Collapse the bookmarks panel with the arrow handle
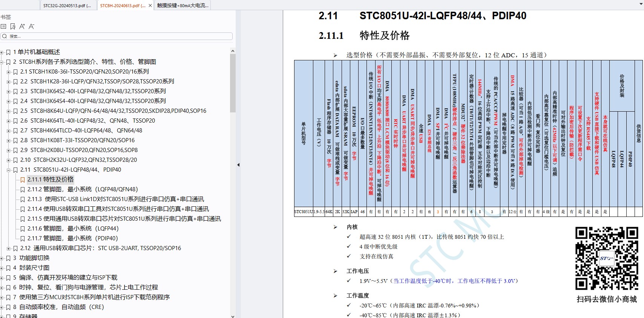Screen dimensions: 644x318 [x=238, y=165]
